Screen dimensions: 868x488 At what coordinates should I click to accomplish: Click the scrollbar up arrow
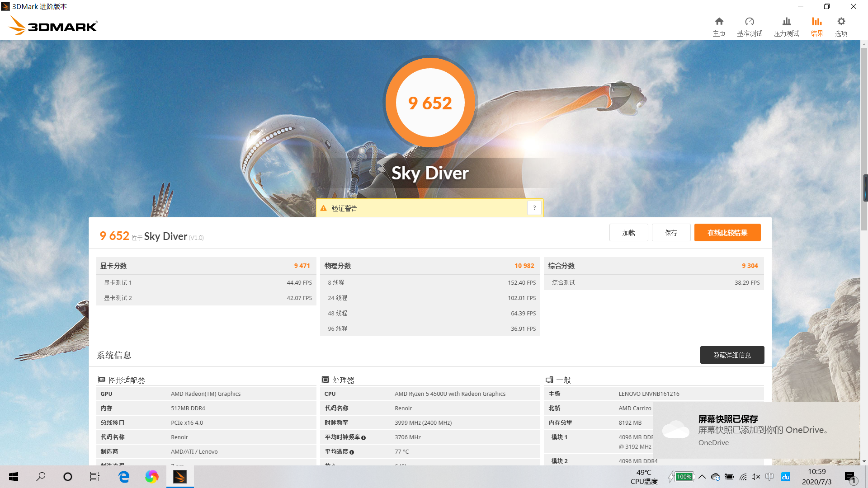pos(864,44)
